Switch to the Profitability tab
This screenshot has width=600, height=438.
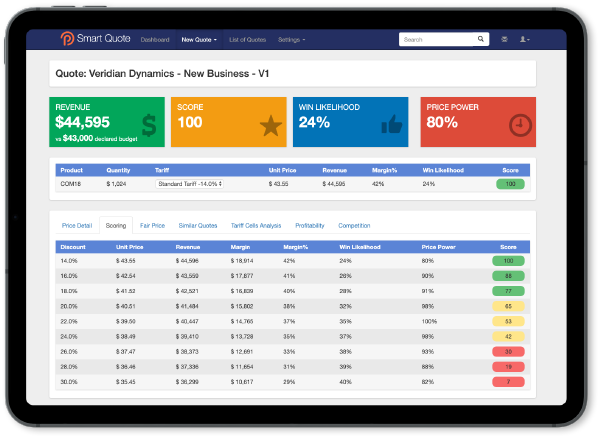(x=310, y=225)
